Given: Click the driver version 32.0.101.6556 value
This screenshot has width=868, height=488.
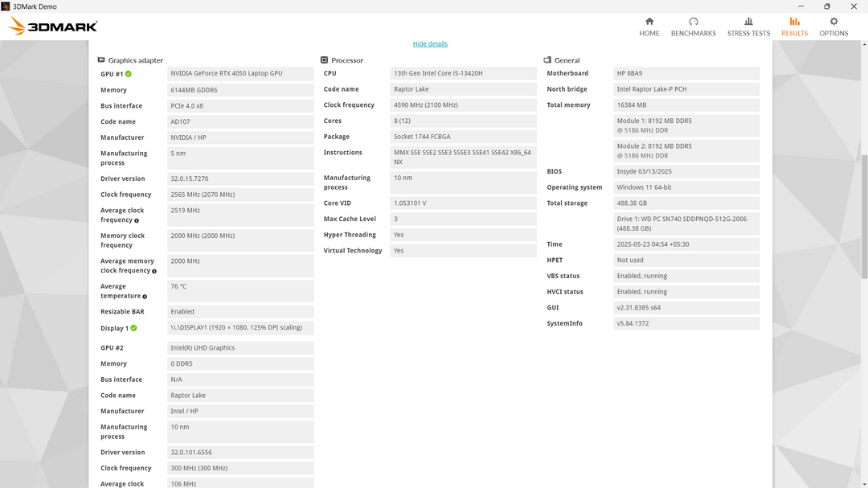Looking at the screenshot, I should (240, 452).
